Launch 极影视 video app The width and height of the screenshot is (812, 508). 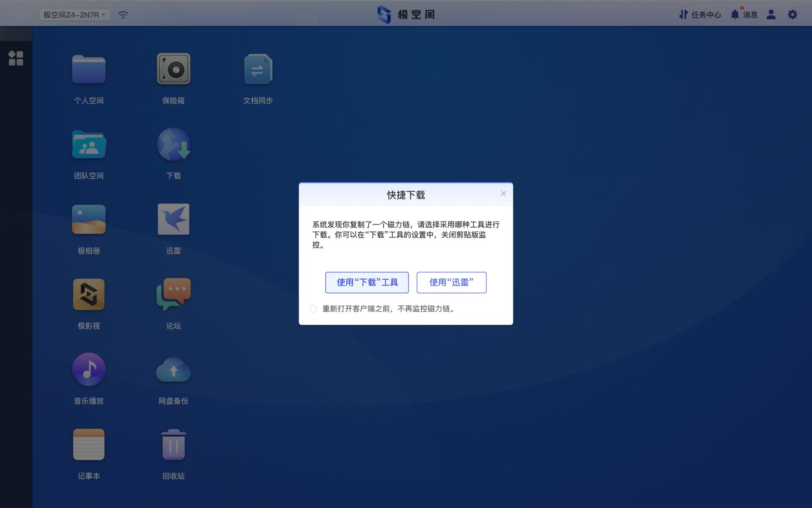(x=88, y=294)
